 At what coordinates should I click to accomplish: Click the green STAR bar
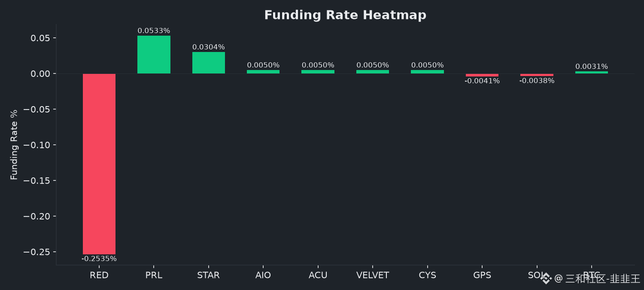click(209, 63)
